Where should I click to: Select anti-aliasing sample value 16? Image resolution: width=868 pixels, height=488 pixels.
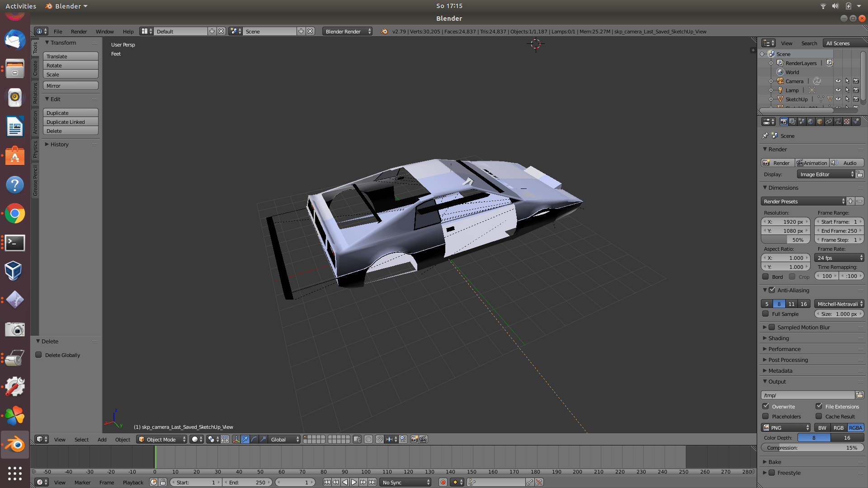[804, 304]
